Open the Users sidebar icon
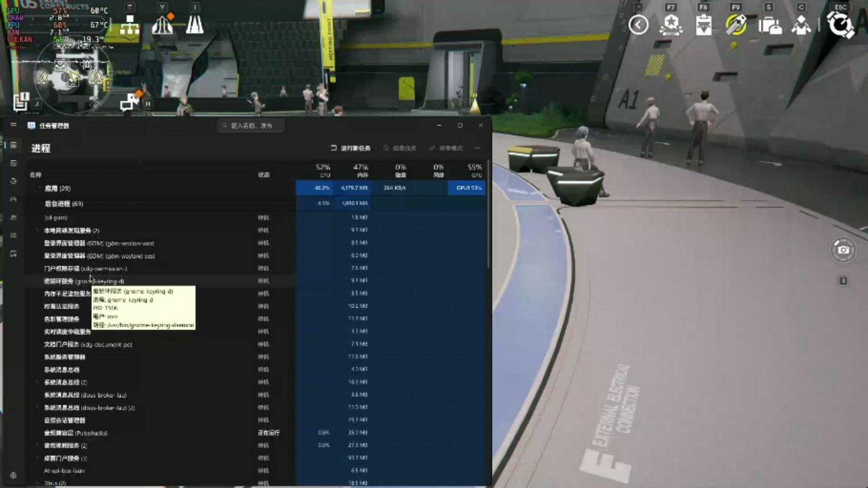Image resolution: width=868 pixels, height=488 pixels. pos(14,217)
